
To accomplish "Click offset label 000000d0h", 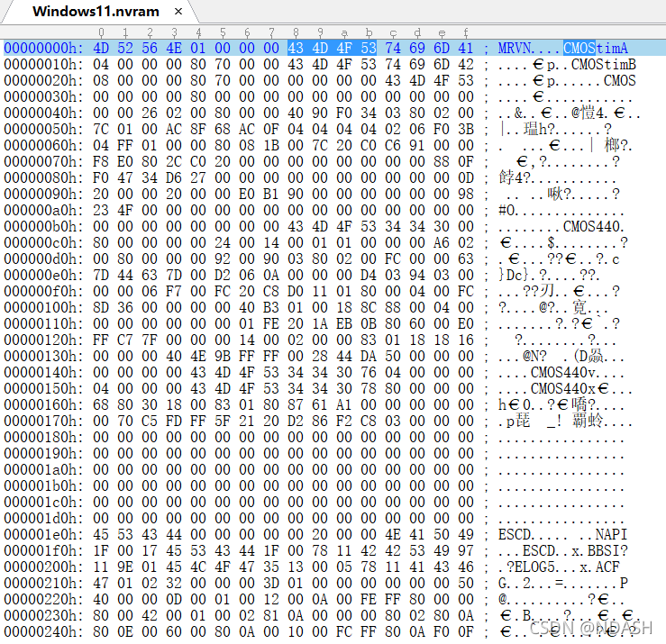I will (43, 259).
